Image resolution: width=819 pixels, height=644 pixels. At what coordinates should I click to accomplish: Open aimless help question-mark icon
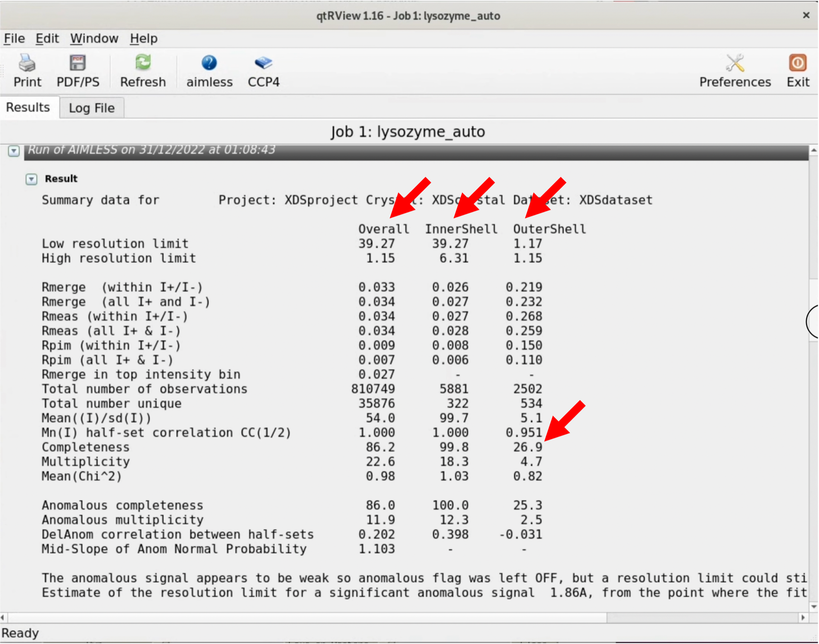[x=209, y=63]
